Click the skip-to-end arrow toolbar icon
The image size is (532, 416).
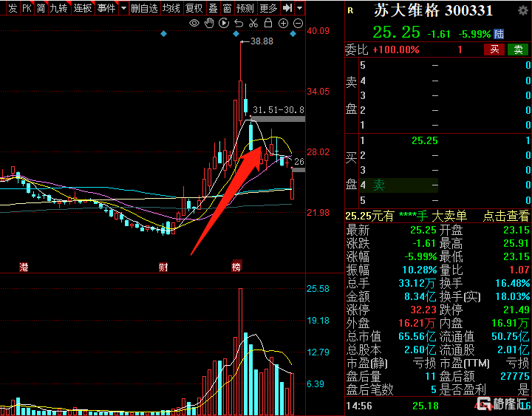pyautogui.click(x=287, y=7)
